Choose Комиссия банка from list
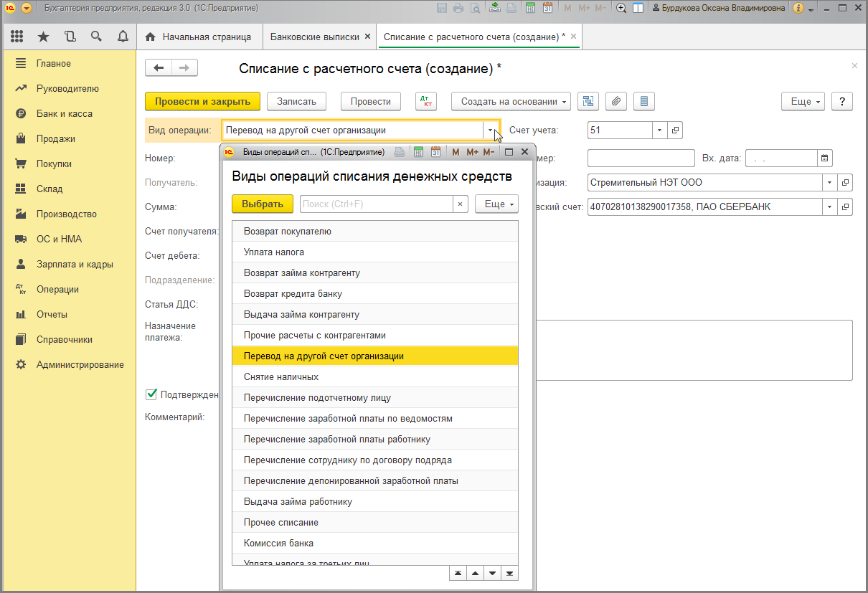868x593 pixels. [278, 543]
